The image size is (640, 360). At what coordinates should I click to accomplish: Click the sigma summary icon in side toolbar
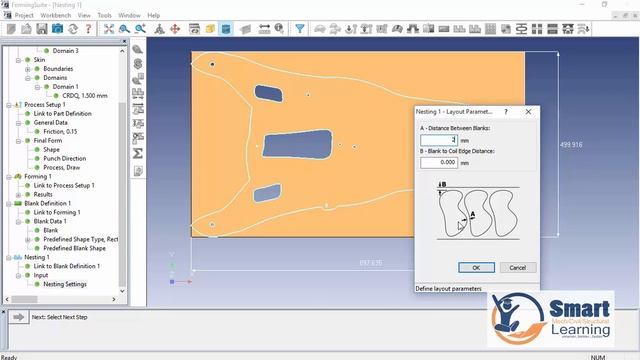click(138, 153)
